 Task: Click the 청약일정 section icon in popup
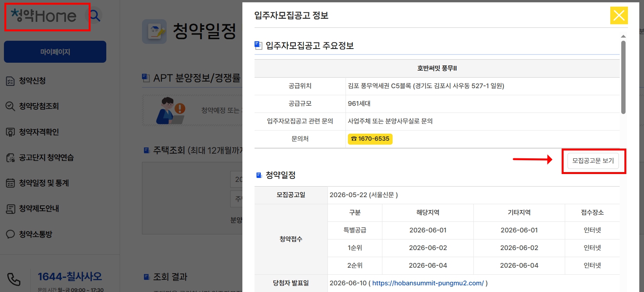pos(259,175)
